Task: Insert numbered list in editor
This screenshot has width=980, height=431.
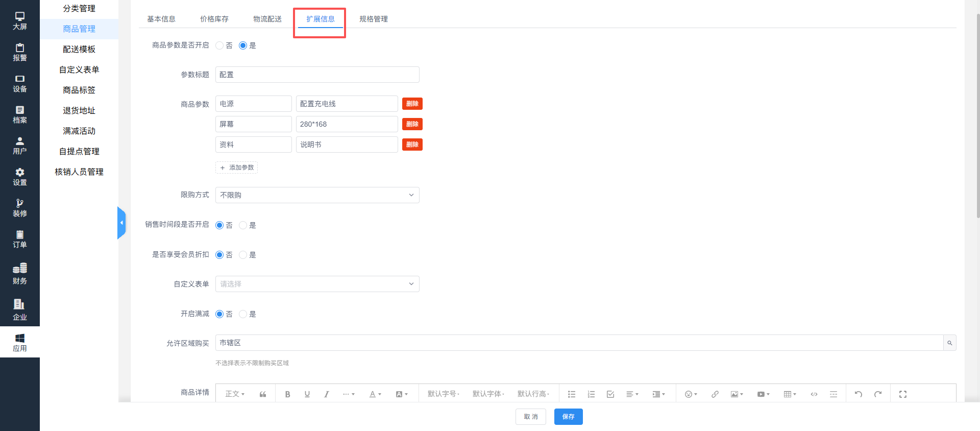Action: point(591,394)
